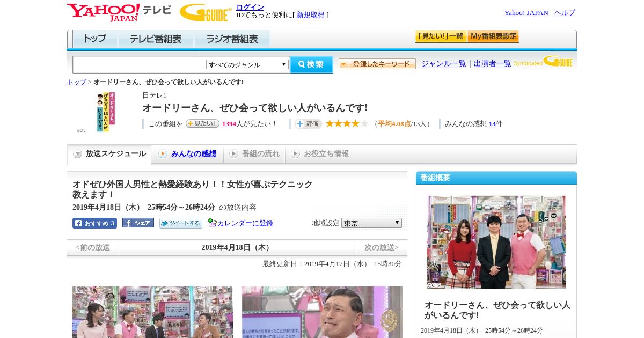Open the My番組表設定 button
The width and height of the screenshot is (644, 338).
click(x=493, y=36)
